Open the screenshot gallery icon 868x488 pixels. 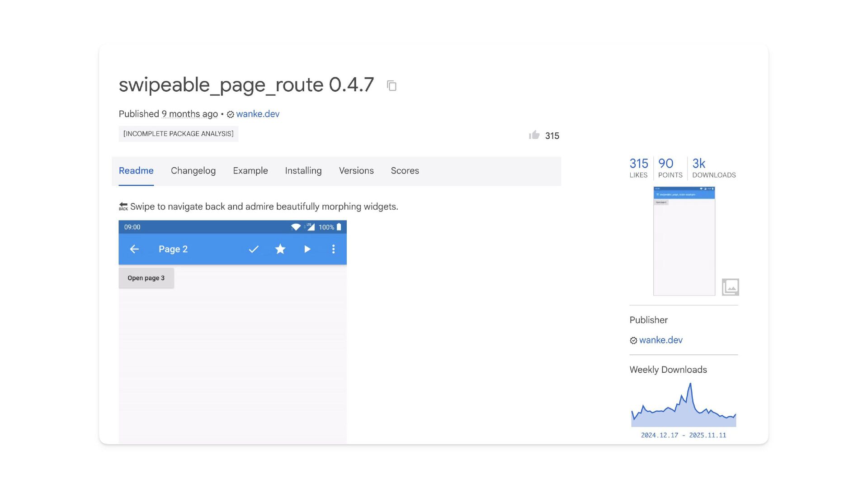pos(730,287)
